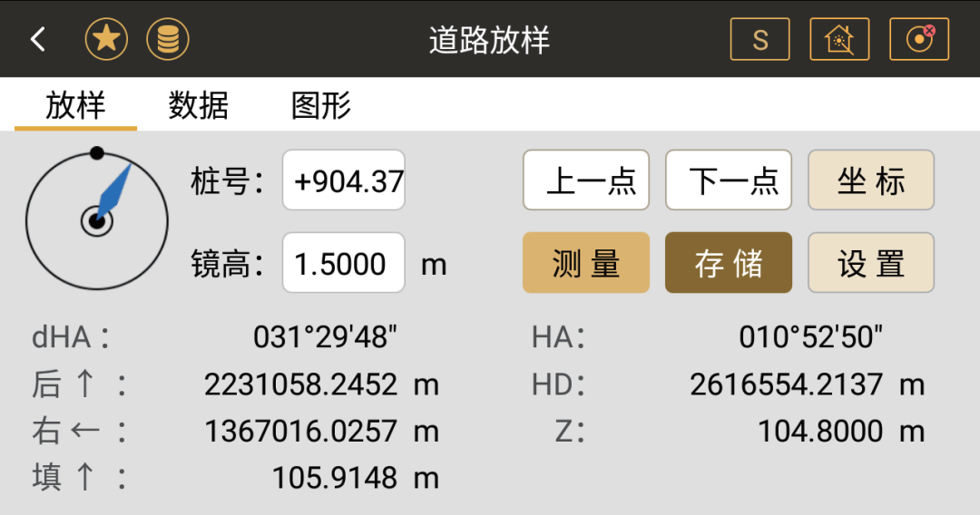Open the database stack icon
The width and height of the screenshot is (980, 515).
pyautogui.click(x=168, y=39)
